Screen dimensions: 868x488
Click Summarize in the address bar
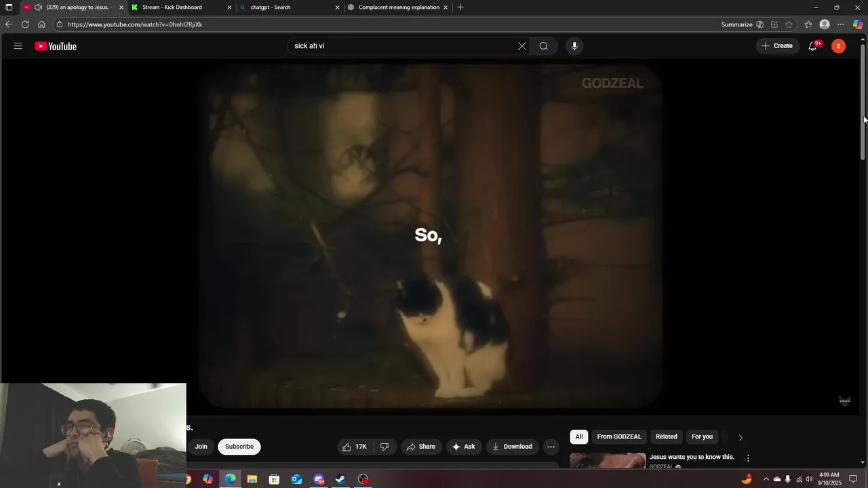click(x=737, y=24)
